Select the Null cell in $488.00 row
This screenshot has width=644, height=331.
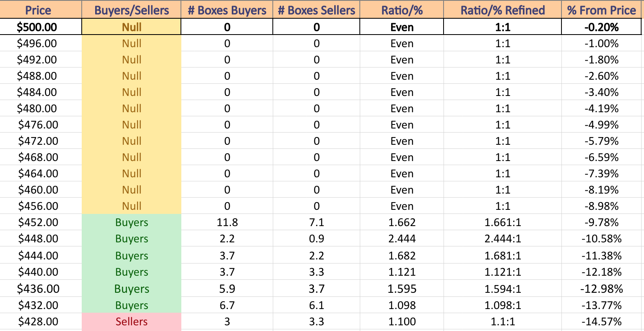pyautogui.click(x=131, y=76)
